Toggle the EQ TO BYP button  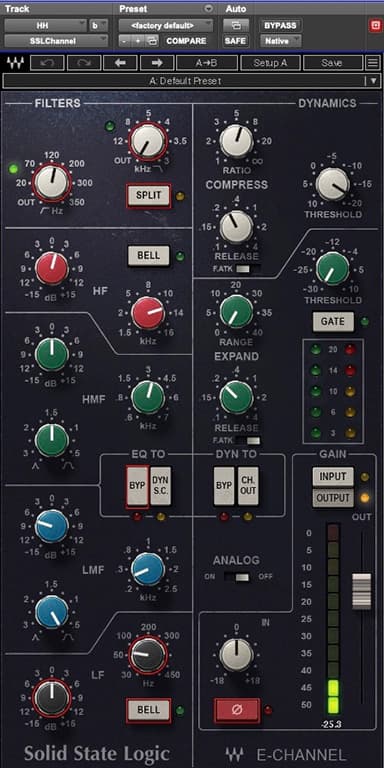point(137,485)
